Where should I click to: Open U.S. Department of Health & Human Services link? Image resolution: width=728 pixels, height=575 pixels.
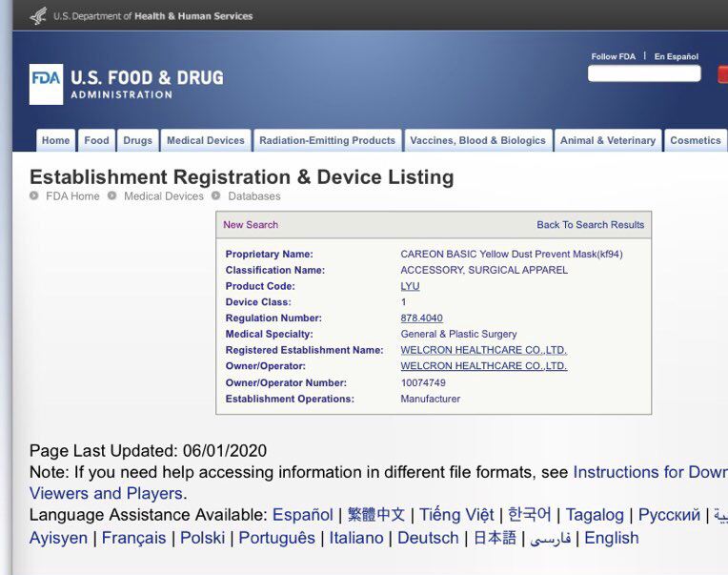point(153,16)
